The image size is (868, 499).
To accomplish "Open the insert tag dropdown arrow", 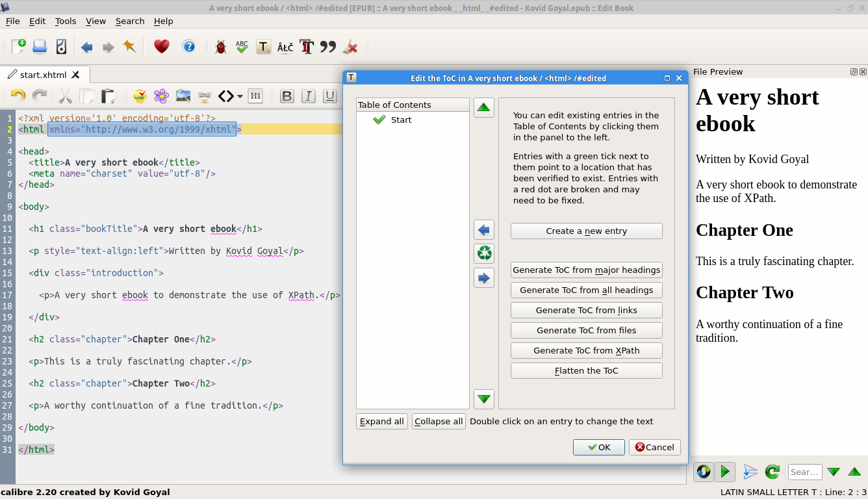I will pyautogui.click(x=240, y=96).
